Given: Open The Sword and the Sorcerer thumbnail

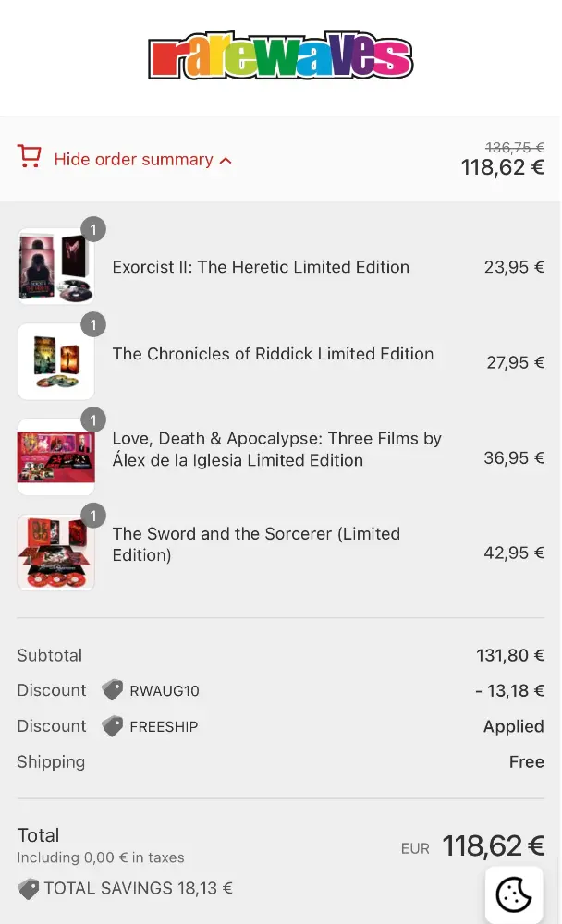Looking at the screenshot, I should pos(55,553).
